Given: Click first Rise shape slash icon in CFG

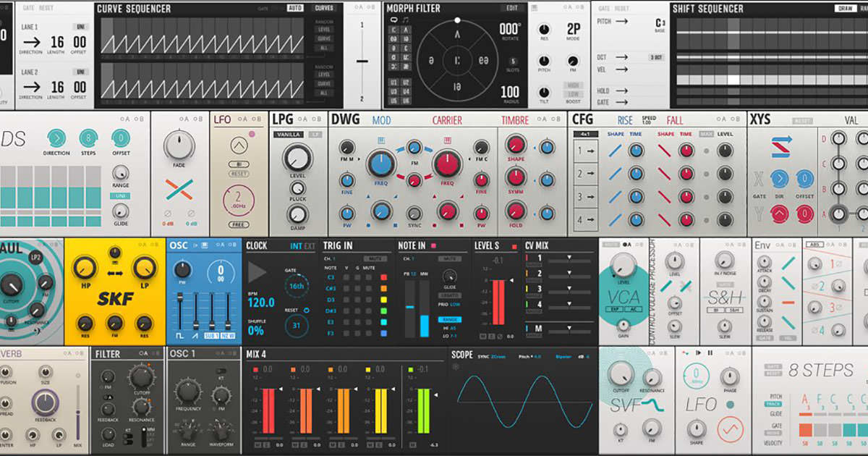Looking at the screenshot, I should coord(616,151).
